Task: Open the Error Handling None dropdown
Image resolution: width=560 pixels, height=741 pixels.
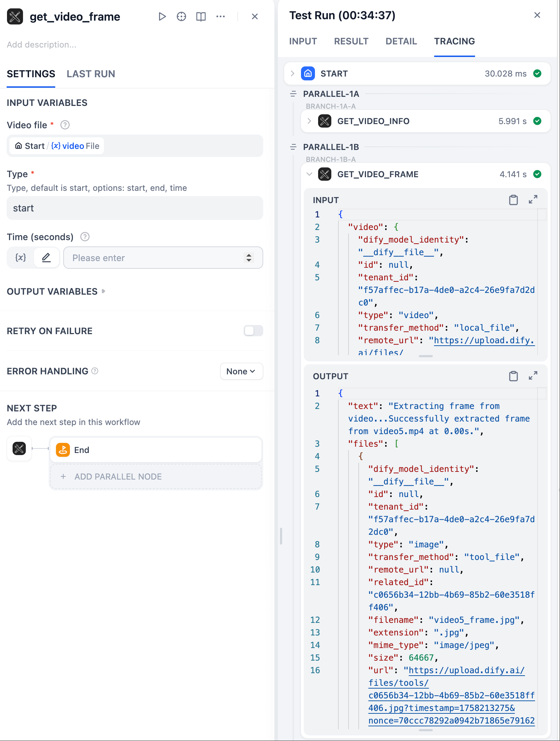Action: 241,371
